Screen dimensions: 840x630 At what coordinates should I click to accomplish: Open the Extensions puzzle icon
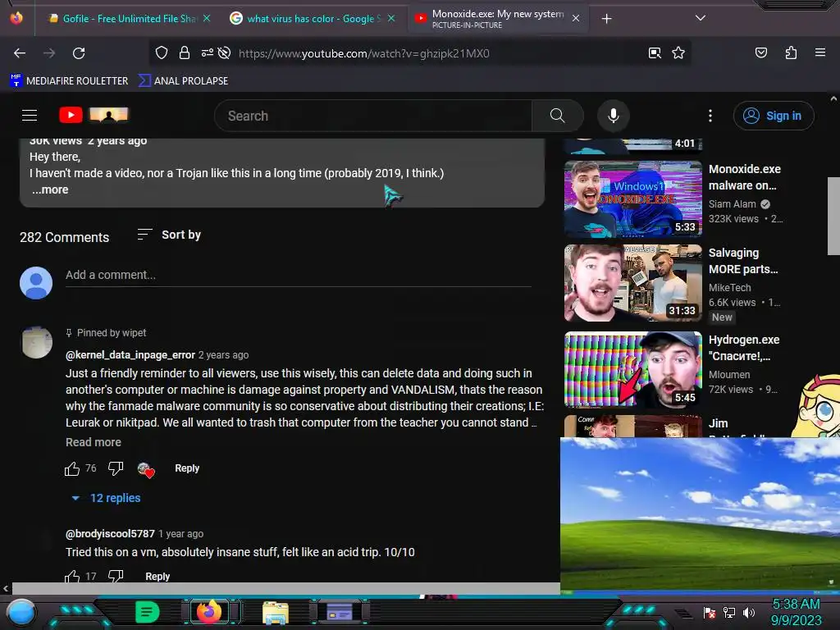791,52
